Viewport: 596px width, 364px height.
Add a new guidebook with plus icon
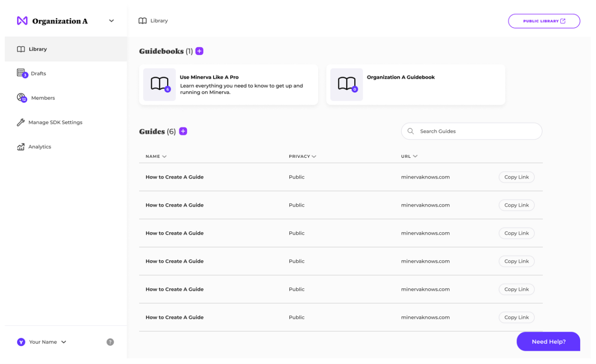199,51
